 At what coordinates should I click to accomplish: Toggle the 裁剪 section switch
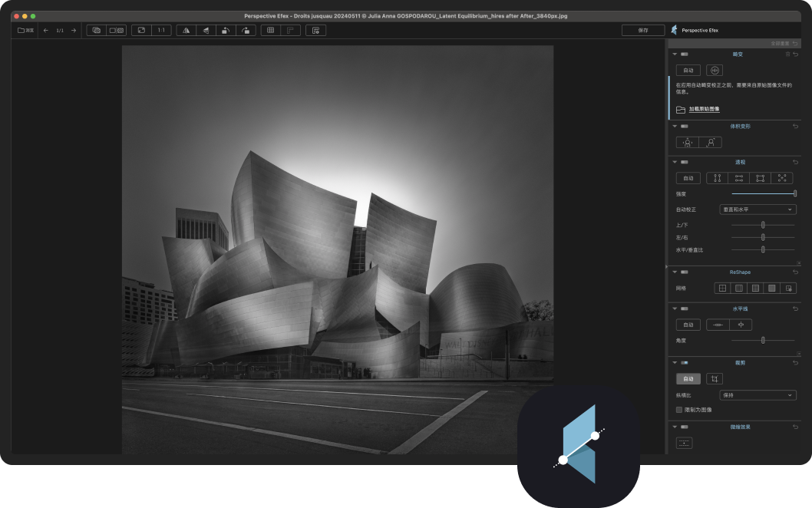pyautogui.click(x=685, y=363)
